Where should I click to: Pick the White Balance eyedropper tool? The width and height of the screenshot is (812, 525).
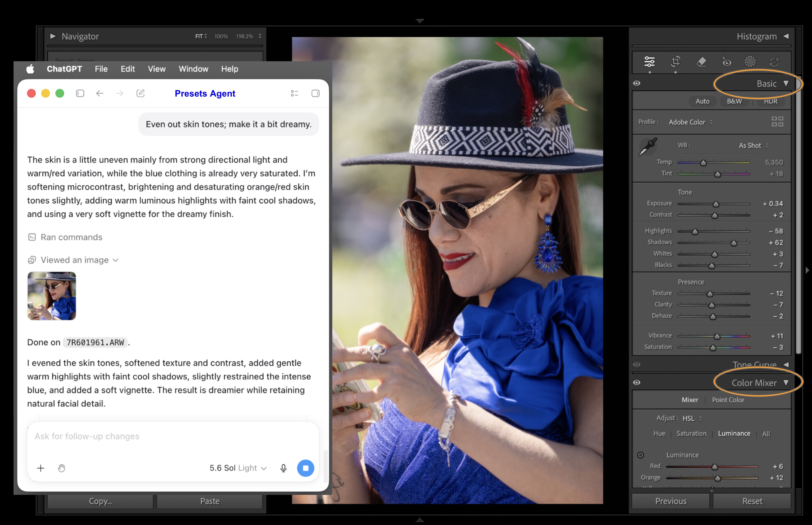tap(647, 147)
